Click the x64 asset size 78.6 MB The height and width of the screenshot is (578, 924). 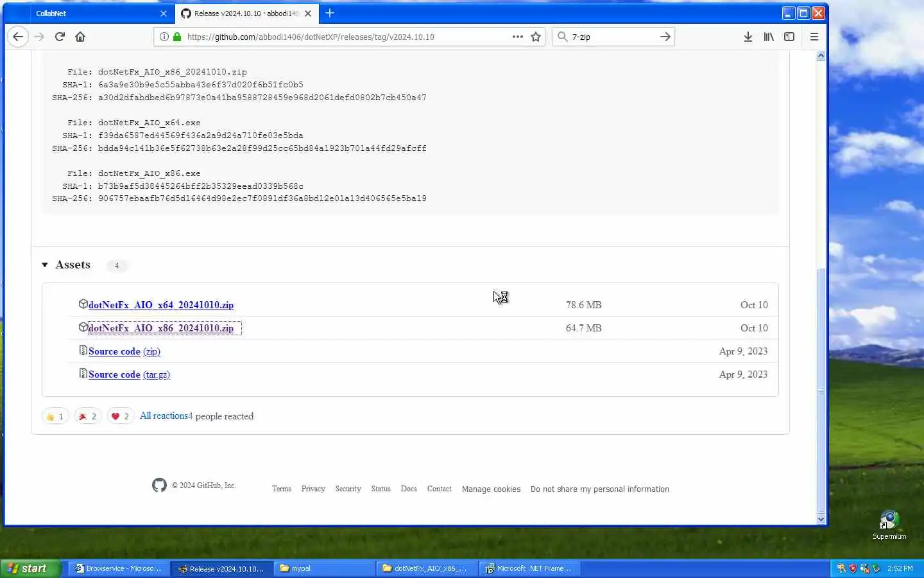584,305
